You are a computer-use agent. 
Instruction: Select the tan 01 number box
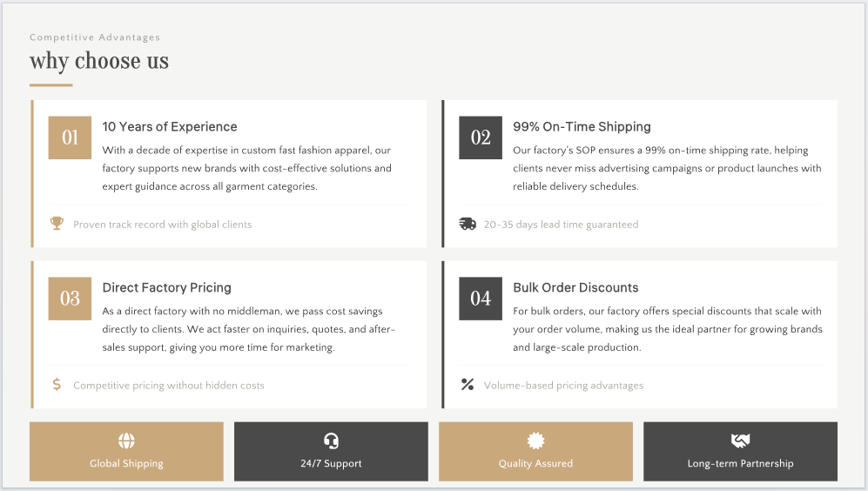pyautogui.click(x=70, y=138)
